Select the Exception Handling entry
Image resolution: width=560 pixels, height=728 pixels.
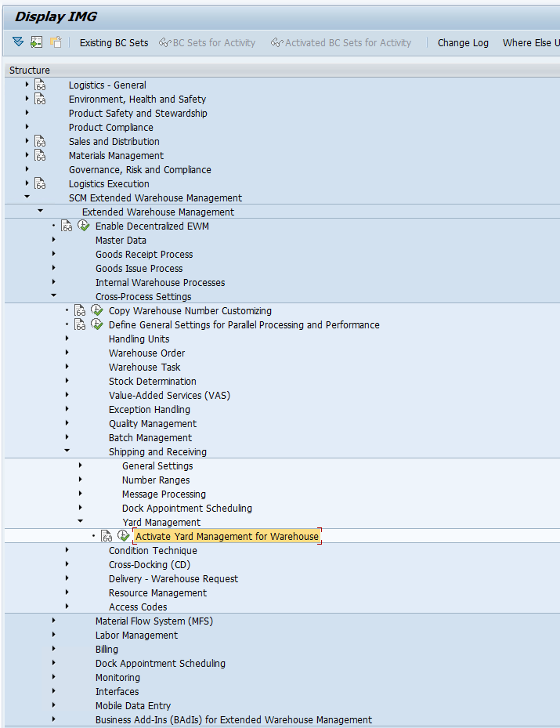click(x=150, y=410)
